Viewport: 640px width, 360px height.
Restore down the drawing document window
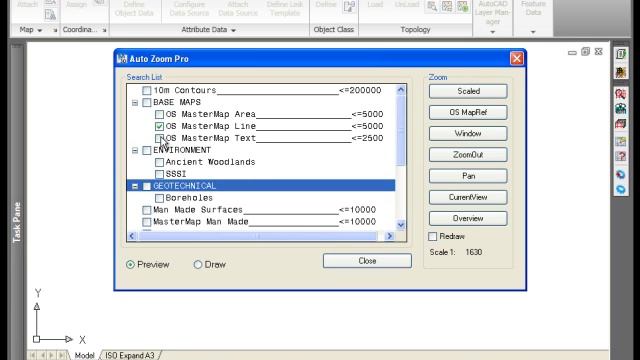click(585, 51)
